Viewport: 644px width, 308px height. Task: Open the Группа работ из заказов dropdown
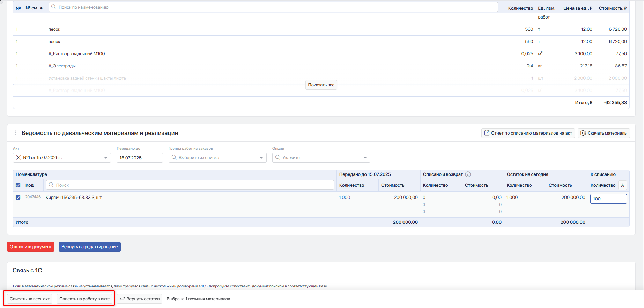(217, 158)
